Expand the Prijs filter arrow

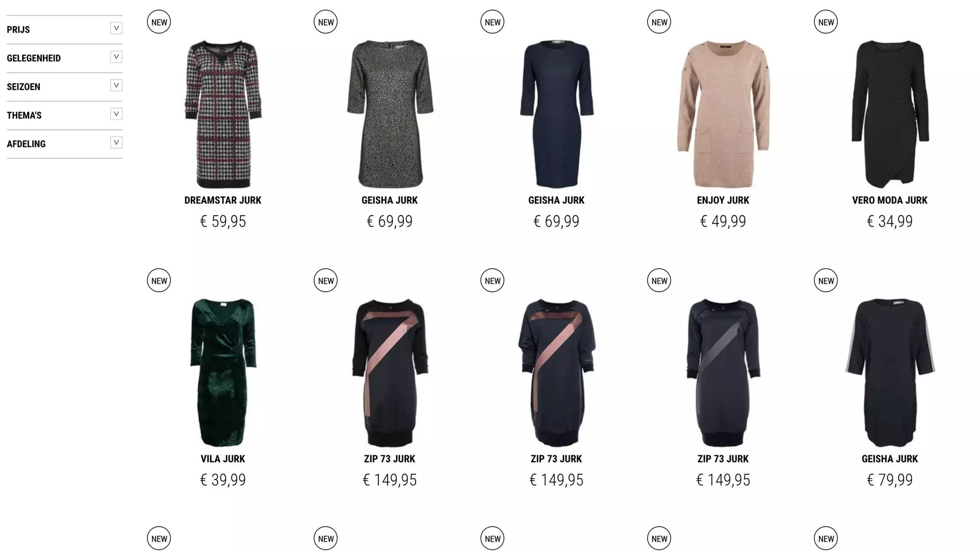(116, 28)
